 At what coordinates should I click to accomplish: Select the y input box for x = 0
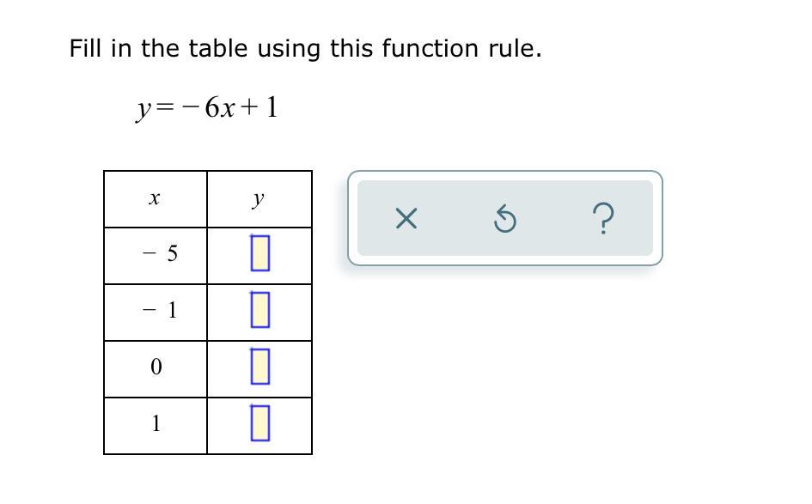(260, 367)
